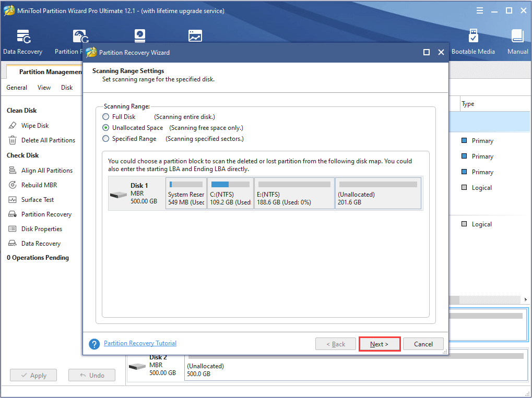Maximize the Partition Recovery Wizard dialog
Screen dimensions: 532x398
click(x=427, y=52)
